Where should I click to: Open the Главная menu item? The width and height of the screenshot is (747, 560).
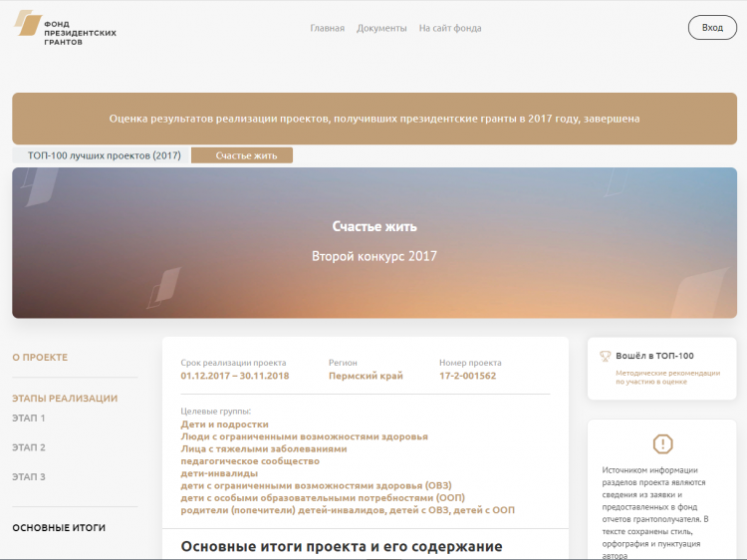coord(327,28)
